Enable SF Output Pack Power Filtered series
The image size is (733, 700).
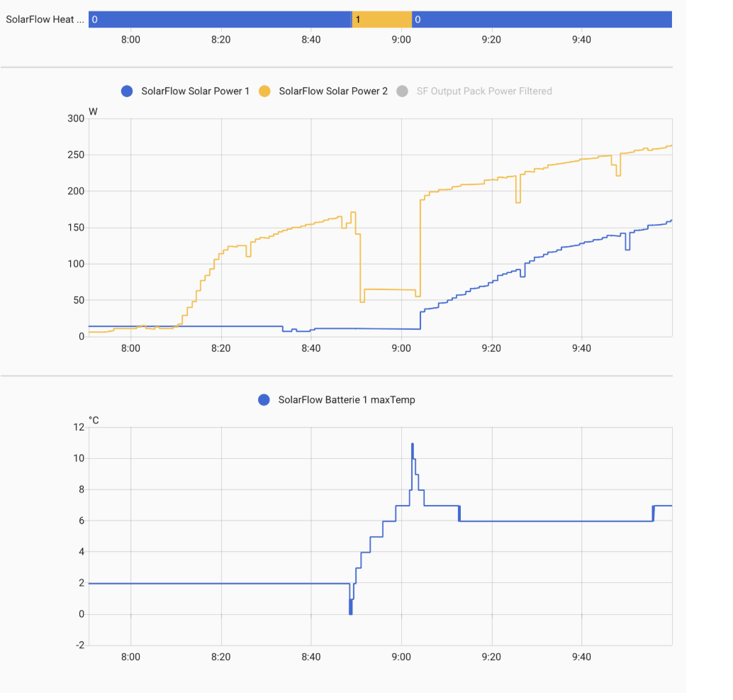coord(484,91)
